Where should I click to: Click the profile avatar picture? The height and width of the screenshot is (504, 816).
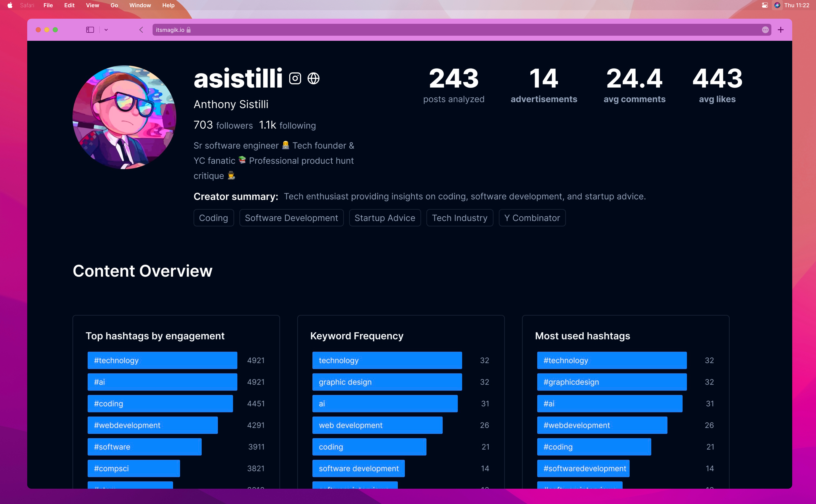[x=124, y=117]
